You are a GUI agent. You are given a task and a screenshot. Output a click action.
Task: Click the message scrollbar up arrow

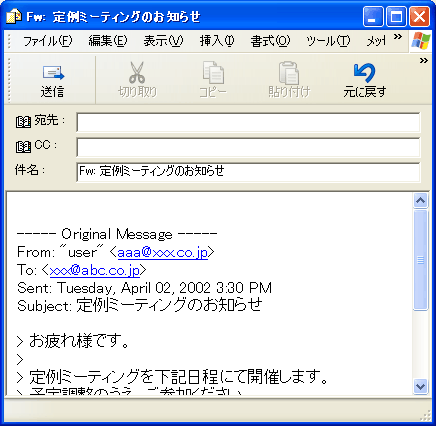[420, 200]
